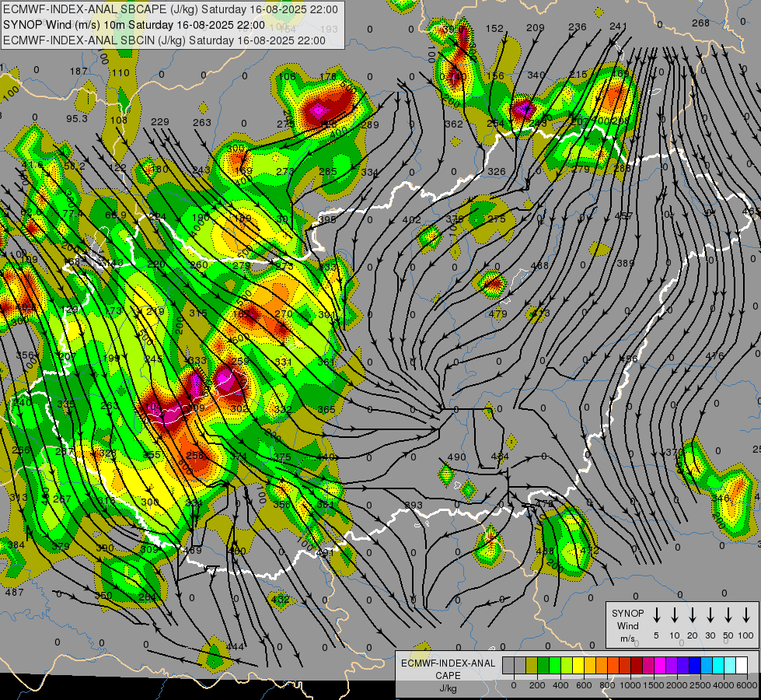Click the SYNOP label in wind legend
Image resolution: width=761 pixels, height=700 pixels.
(x=627, y=613)
